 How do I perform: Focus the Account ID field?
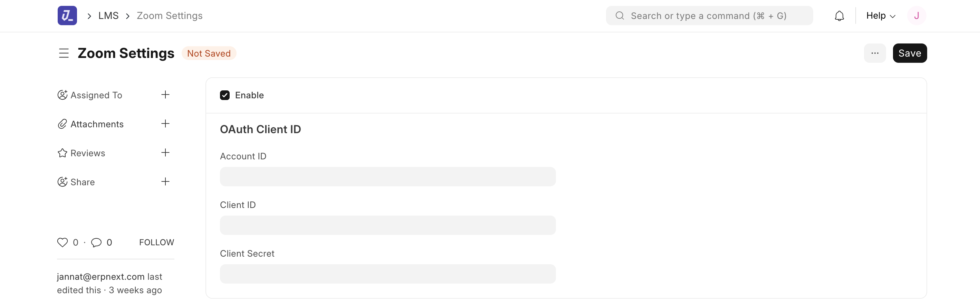coord(388,177)
